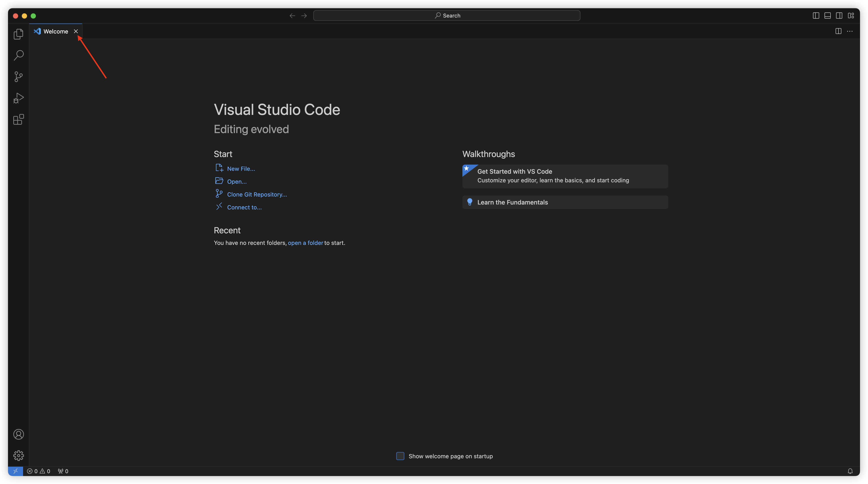Toggle Primary Side Bar visibility
868x484 pixels.
(x=816, y=16)
